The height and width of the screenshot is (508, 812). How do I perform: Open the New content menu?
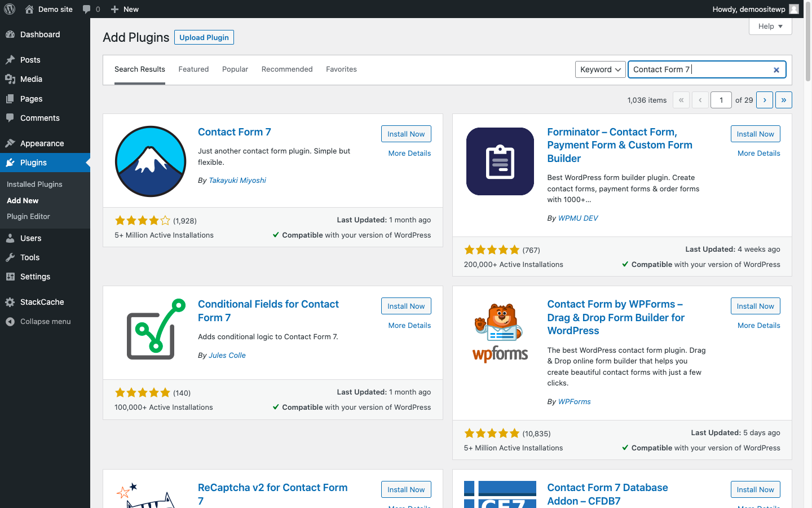[x=125, y=9]
